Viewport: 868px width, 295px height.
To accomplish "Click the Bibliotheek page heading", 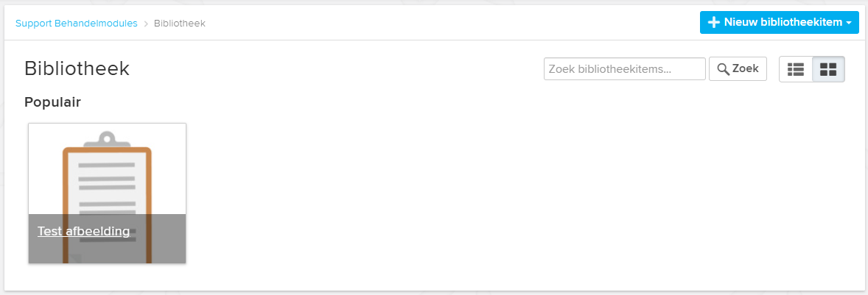I will coord(77,68).
